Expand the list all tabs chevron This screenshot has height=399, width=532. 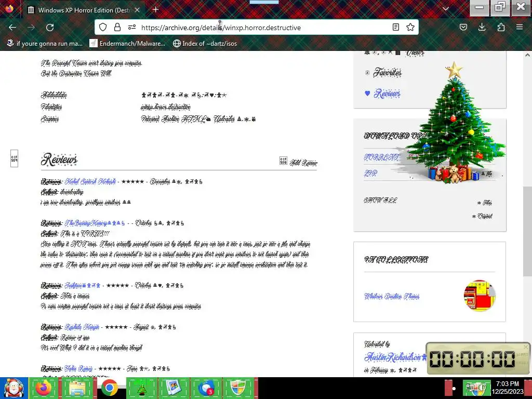coord(446,9)
